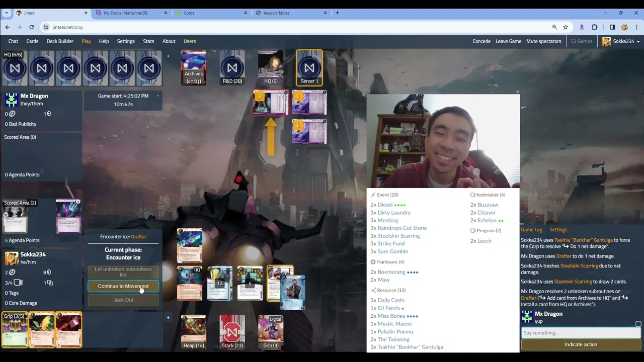Image resolution: width=644 pixels, height=362 pixels.
Task: Click the Concede link
Action: [481, 41]
